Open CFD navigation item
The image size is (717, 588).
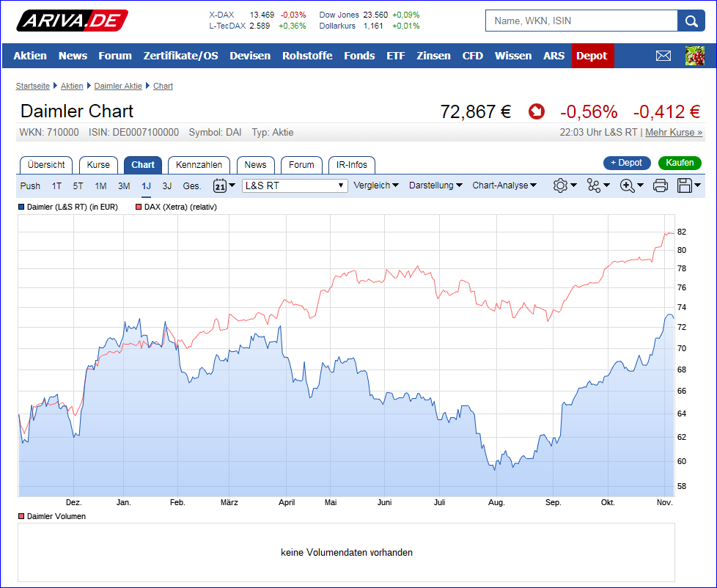pyautogui.click(x=473, y=56)
